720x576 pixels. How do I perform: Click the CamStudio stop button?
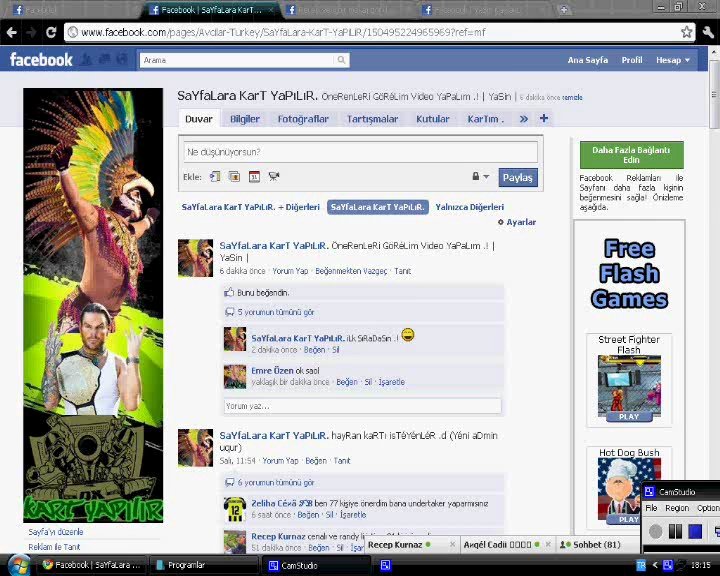(695, 532)
